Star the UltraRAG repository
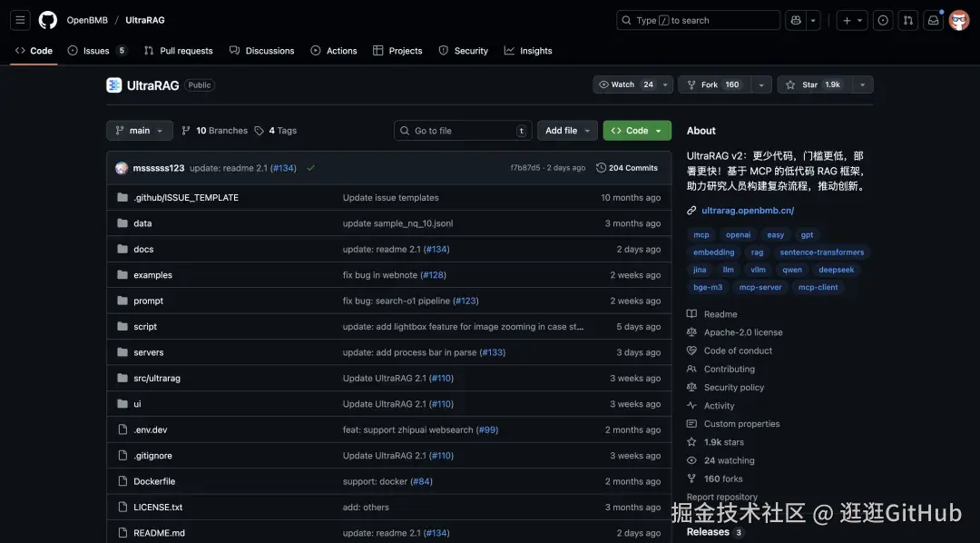This screenshot has width=980, height=543. pyautogui.click(x=814, y=84)
